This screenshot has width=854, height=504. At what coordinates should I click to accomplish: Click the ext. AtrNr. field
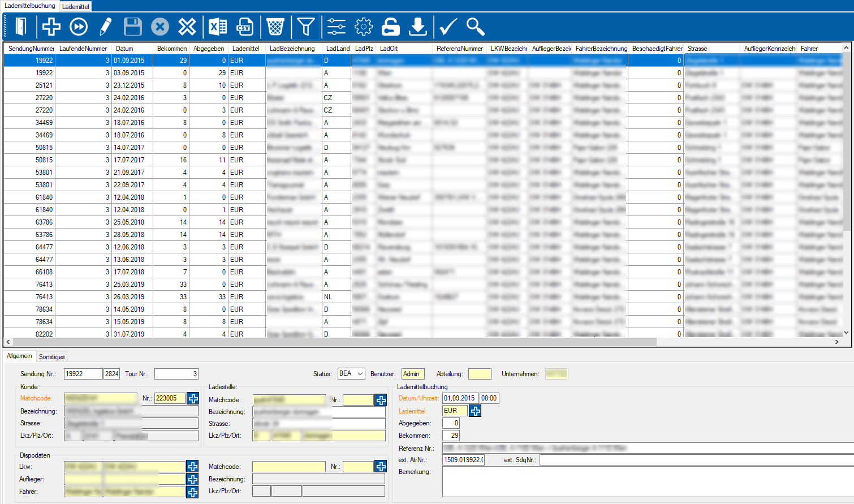click(463, 460)
